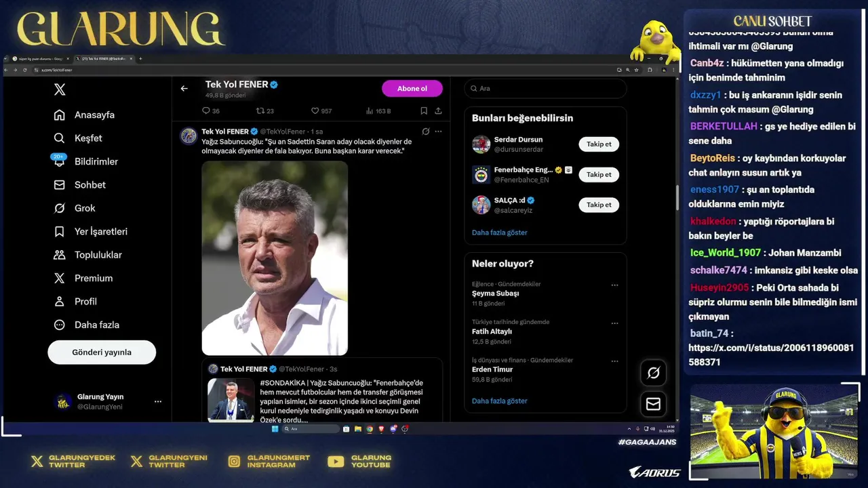Click Daha fazla göster under Neler oluyor
Screen dimensions: 868x488
click(x=500, y=401)
